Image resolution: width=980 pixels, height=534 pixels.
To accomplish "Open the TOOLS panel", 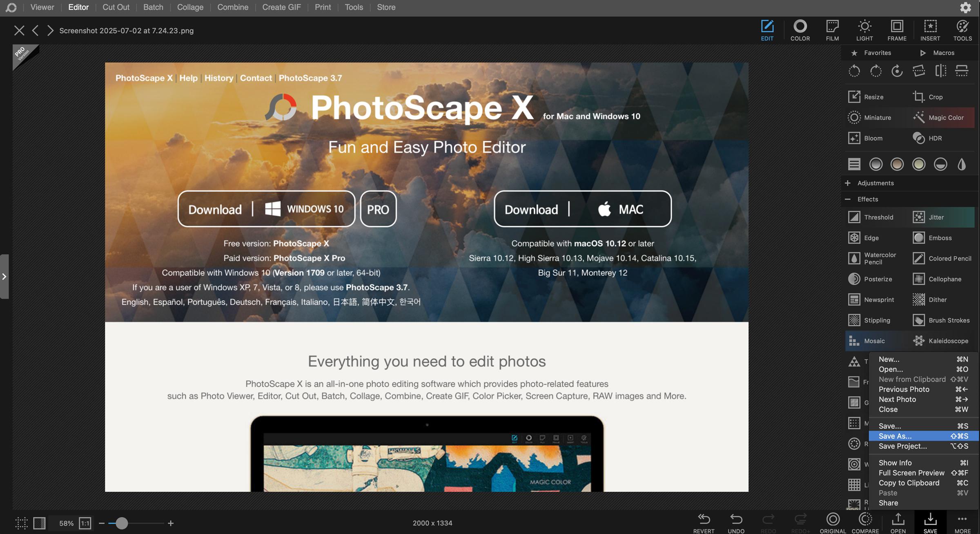I will pos(962,30).
